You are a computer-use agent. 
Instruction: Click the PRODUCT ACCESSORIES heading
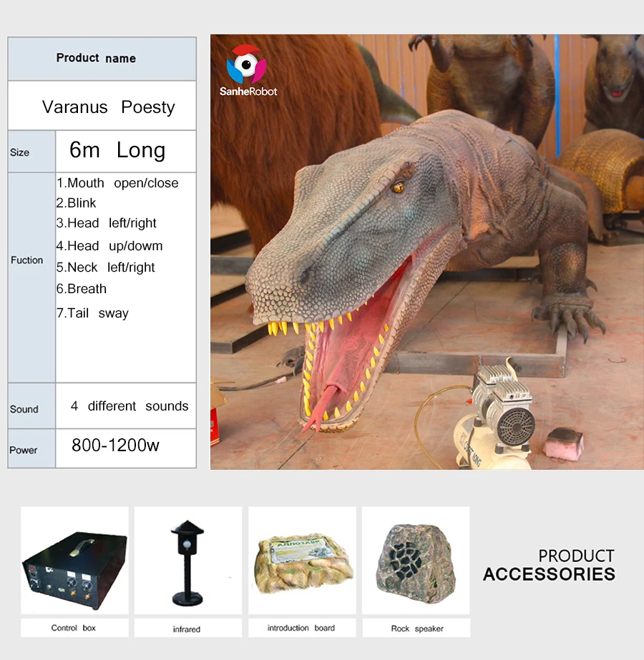click(x=549, y=565)
